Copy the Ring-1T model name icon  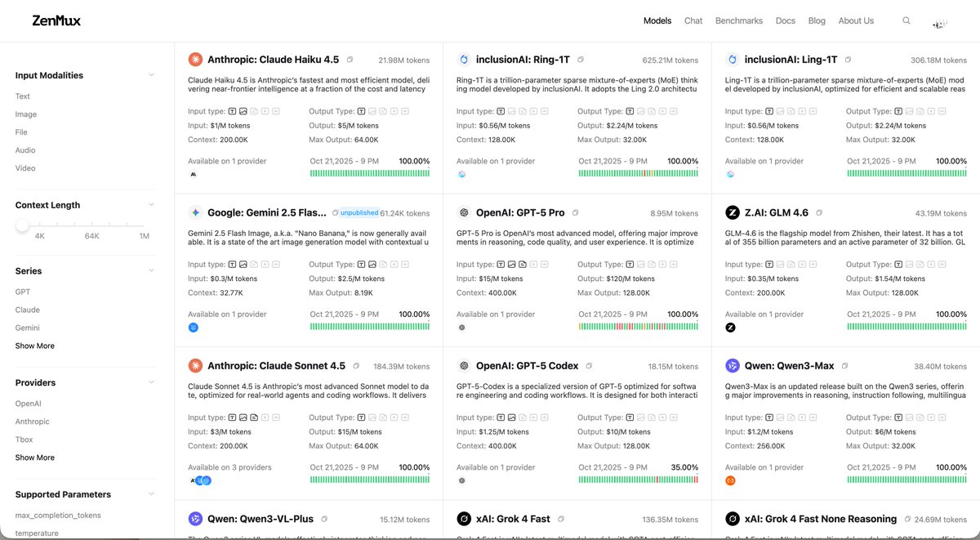[x=581, y=60]
